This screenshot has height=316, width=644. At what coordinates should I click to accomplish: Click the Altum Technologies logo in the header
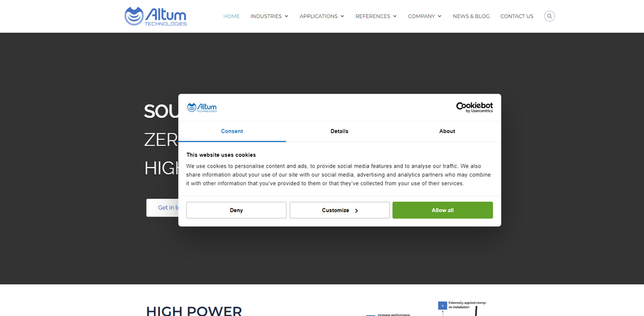point(156,16)
